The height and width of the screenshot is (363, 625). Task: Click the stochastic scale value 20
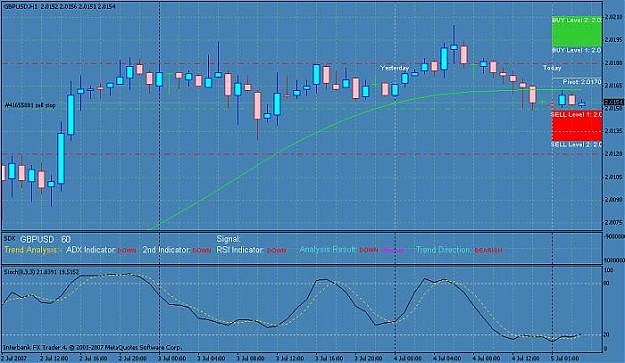(607, 335)
